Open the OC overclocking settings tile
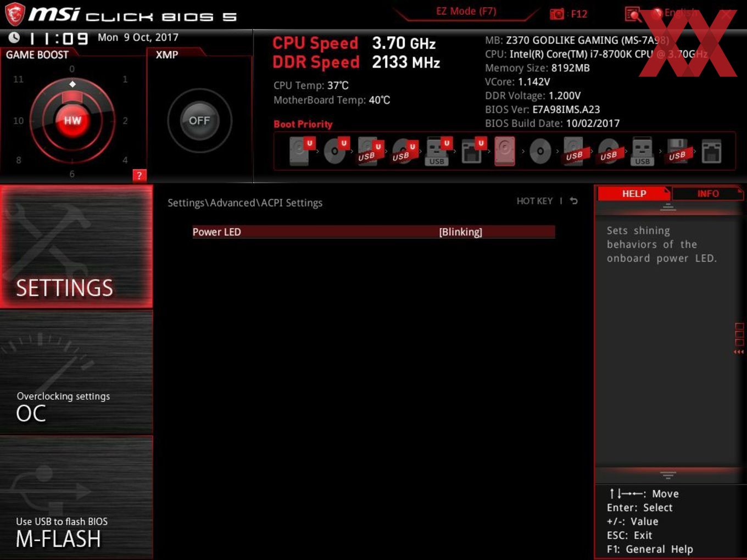 click(x=76, y=372)
